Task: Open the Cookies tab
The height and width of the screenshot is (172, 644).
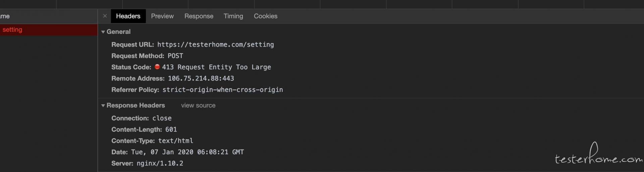Action: pyautogui.click(x=266, y=16)
